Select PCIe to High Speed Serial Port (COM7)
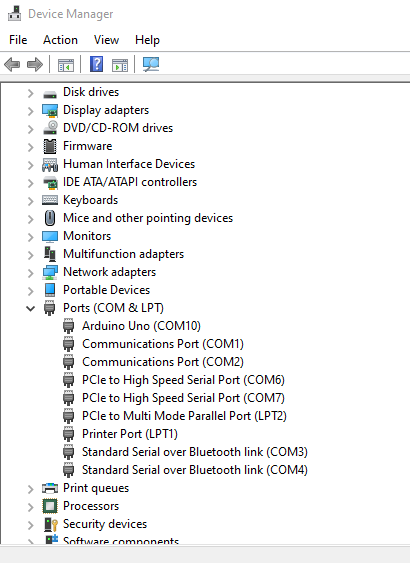410x563 pixels. click(x=183, y=398)
